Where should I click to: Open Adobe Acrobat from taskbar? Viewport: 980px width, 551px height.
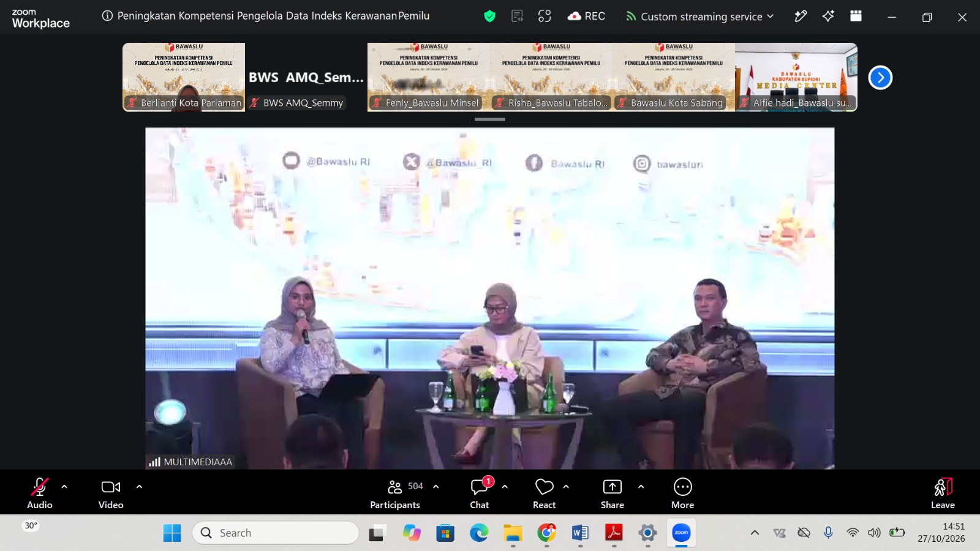tap(614, 533)
